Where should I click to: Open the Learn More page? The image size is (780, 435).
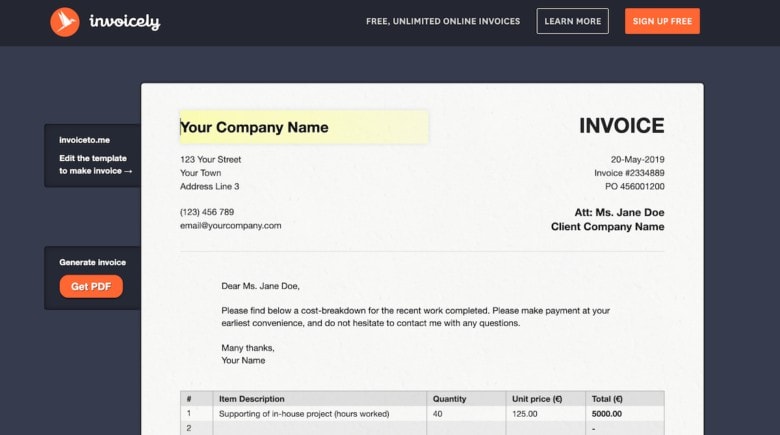coord(572,21)
